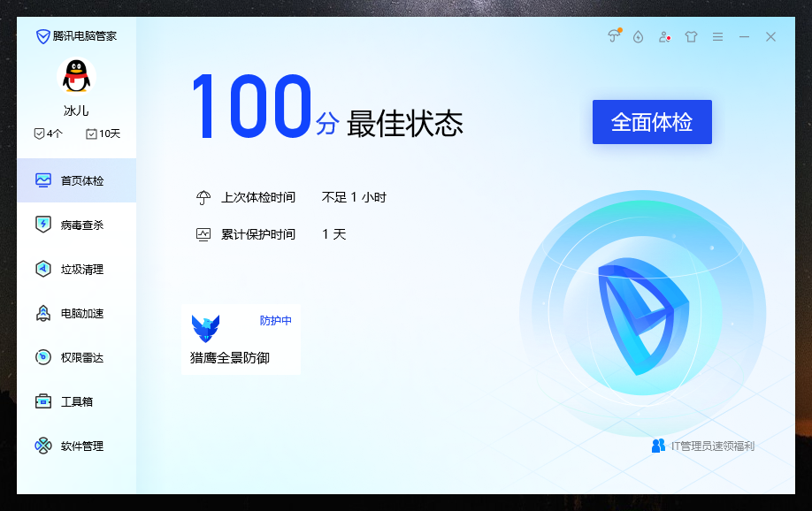The height and width of the screenshot is (511, 812).
Task: Open the QQ penguin avatar profile
Action: coord(76,77)
